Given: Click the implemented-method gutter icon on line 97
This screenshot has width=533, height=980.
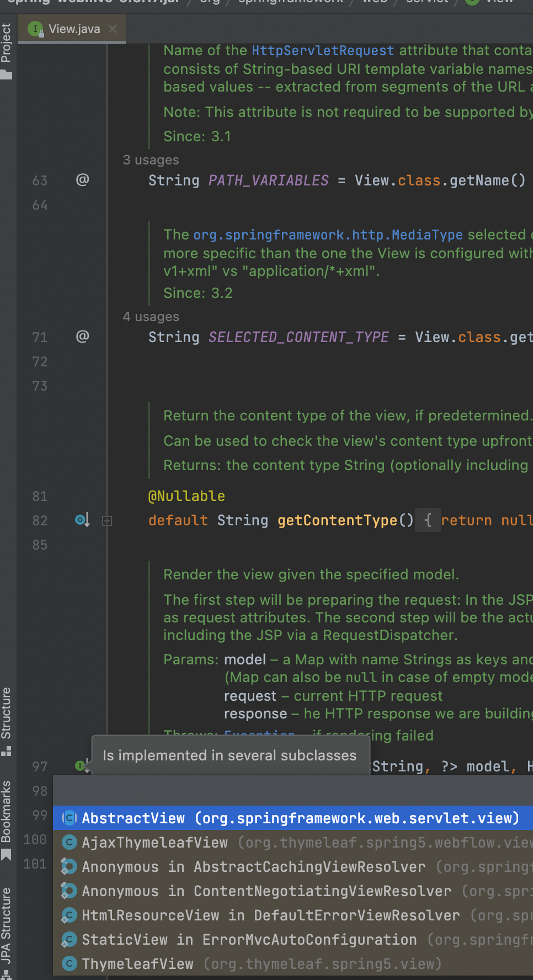Looking at the screenshot, I should click(x=81, y=765).
